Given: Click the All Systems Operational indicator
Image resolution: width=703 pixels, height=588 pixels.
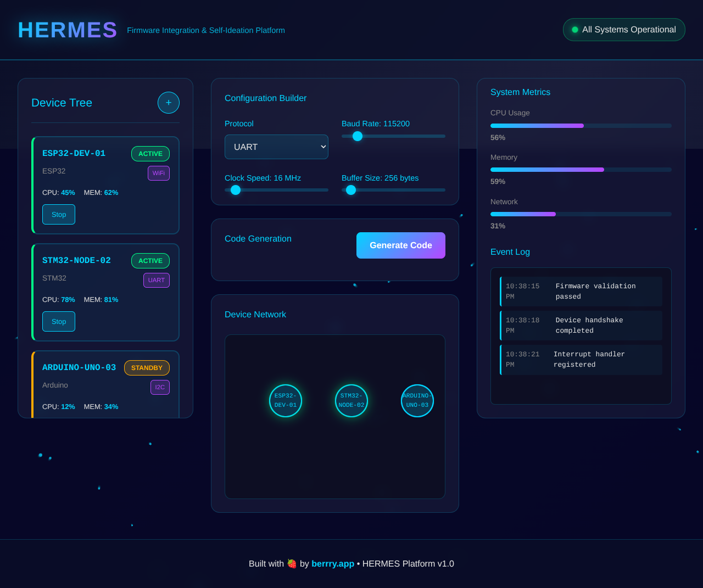Looking at the screenshot, I should pyautogui.click(x=624, y=30).
